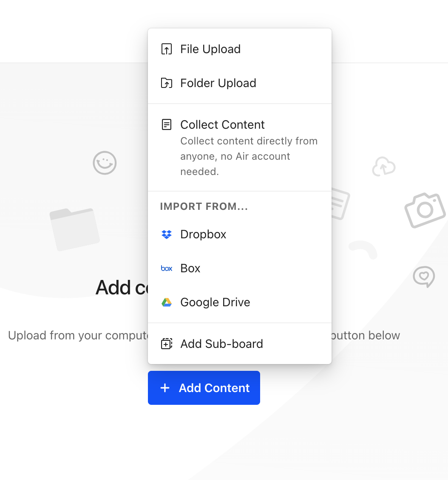Click the plus icon on Add Content

tap(165, 388)
